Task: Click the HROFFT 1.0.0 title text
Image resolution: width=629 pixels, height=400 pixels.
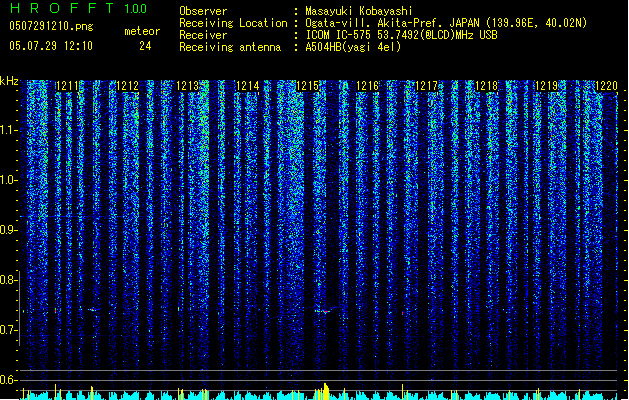Action: (x=79, y=8)
